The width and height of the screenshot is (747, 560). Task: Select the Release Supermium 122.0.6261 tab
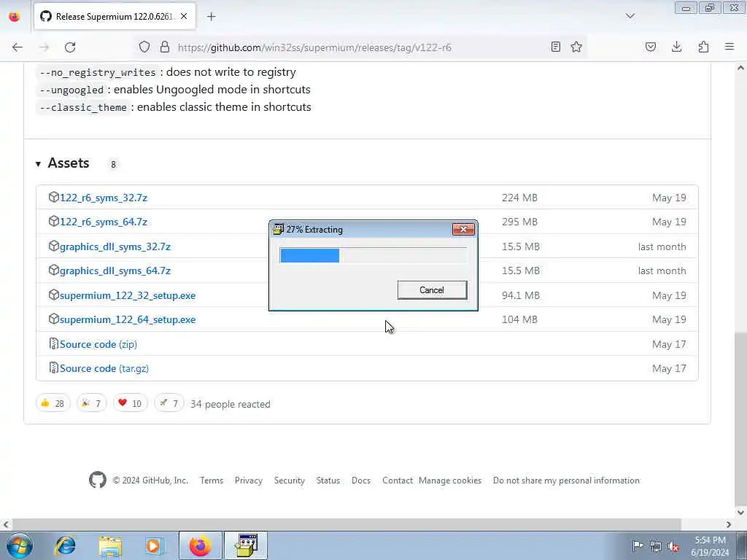[x=115, y=17]
